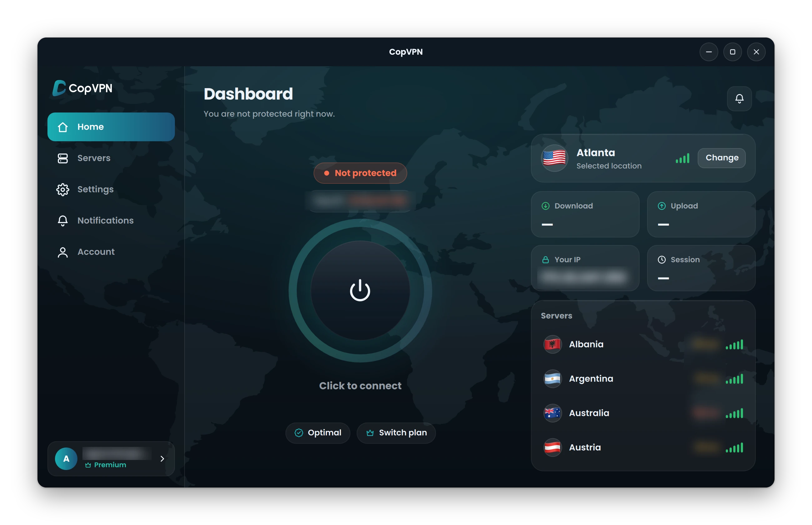Image resolution: width=812 pixels, height=525 pixels.
Task: Maximize the CopVPN window
Action: 732,52
